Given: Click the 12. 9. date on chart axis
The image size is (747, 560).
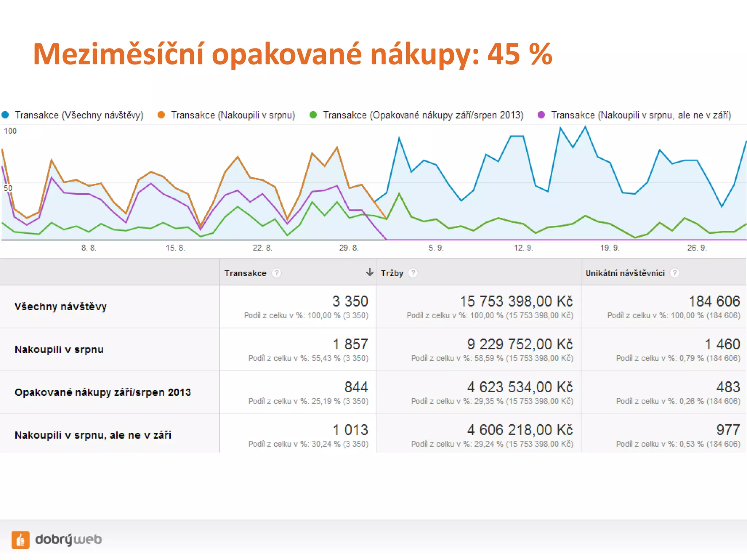Looking at the screenshot, I should (x=523, y=248).
